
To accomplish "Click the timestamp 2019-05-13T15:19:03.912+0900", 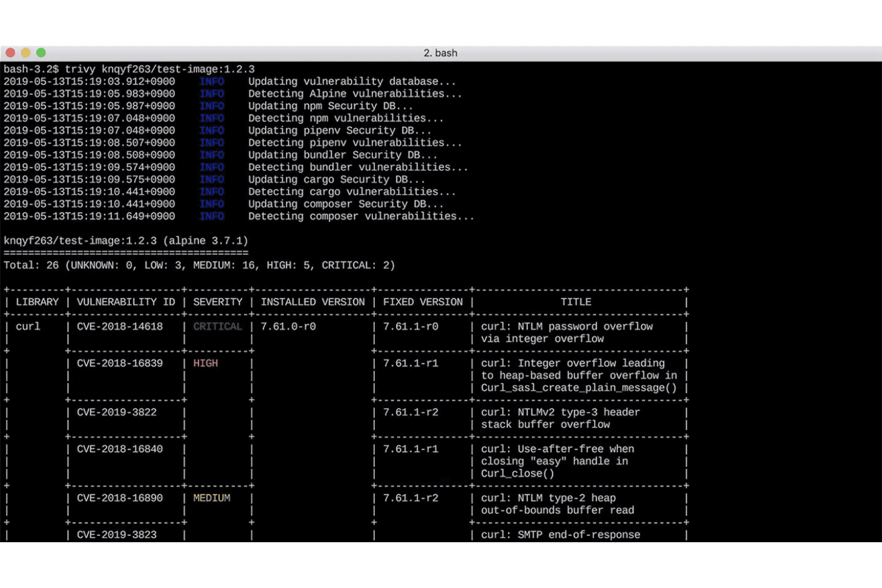I will click(89, 82).
